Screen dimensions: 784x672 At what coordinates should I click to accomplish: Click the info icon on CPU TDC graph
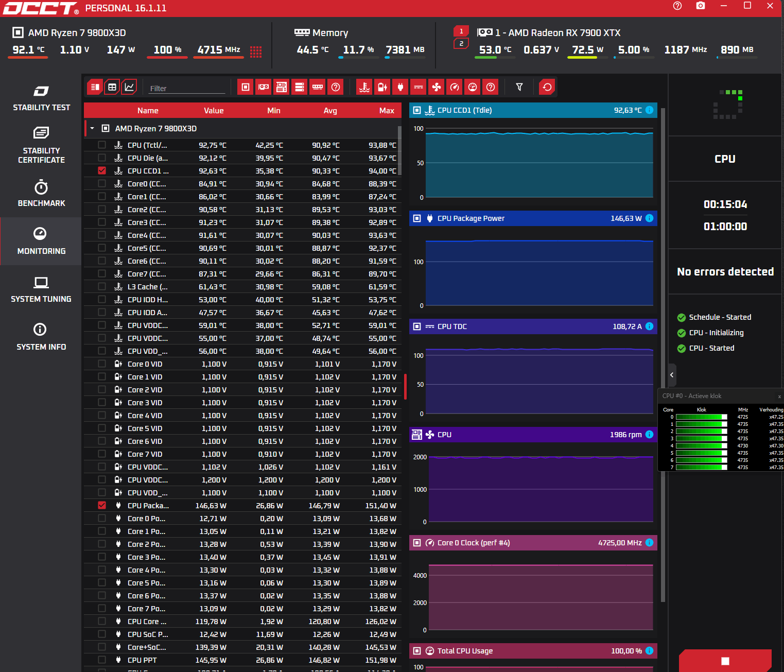[x=650, y=326]
